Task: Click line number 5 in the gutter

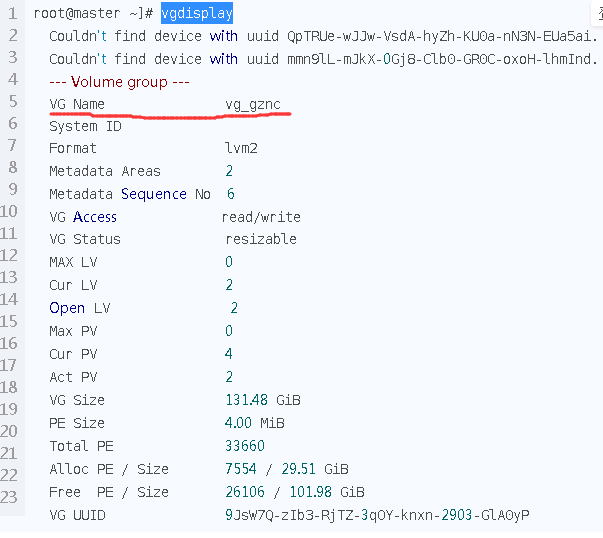Action: 13,102
